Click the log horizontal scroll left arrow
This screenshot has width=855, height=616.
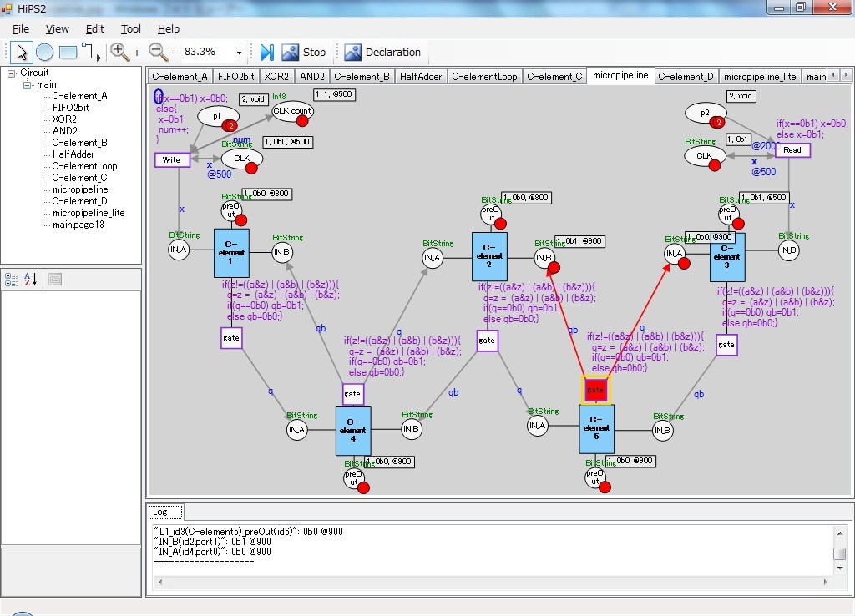(x=159, y=582)
